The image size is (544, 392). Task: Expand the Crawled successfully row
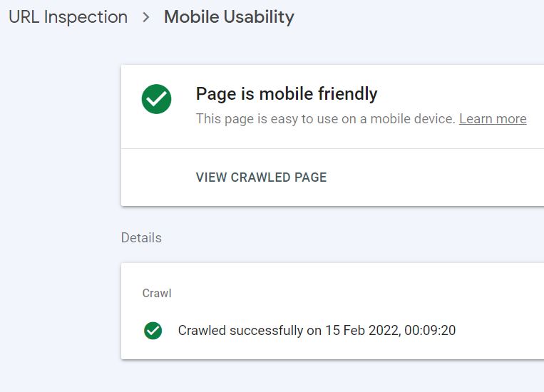coord(332,331)
